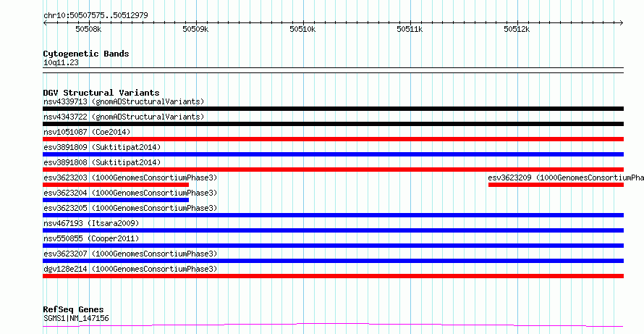This screenshot has width=644, height=334.
Task: Click the left arrowhead of the ruler
Action: 45,23
